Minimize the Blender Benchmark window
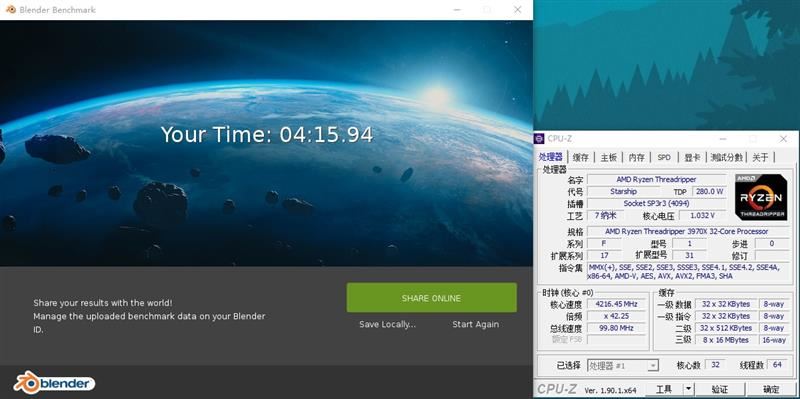 pos(457,10)
